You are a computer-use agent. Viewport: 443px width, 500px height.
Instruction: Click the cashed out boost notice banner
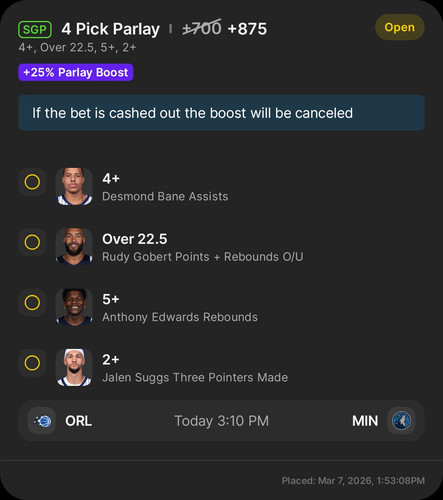(x=221, y=113)
